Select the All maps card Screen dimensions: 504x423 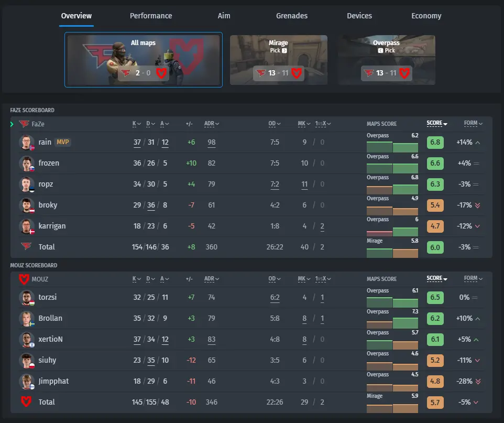point(144,60)
